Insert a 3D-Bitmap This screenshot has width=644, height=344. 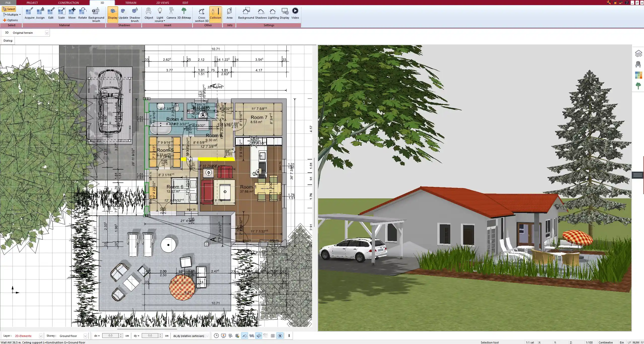(x=184, y=14)
